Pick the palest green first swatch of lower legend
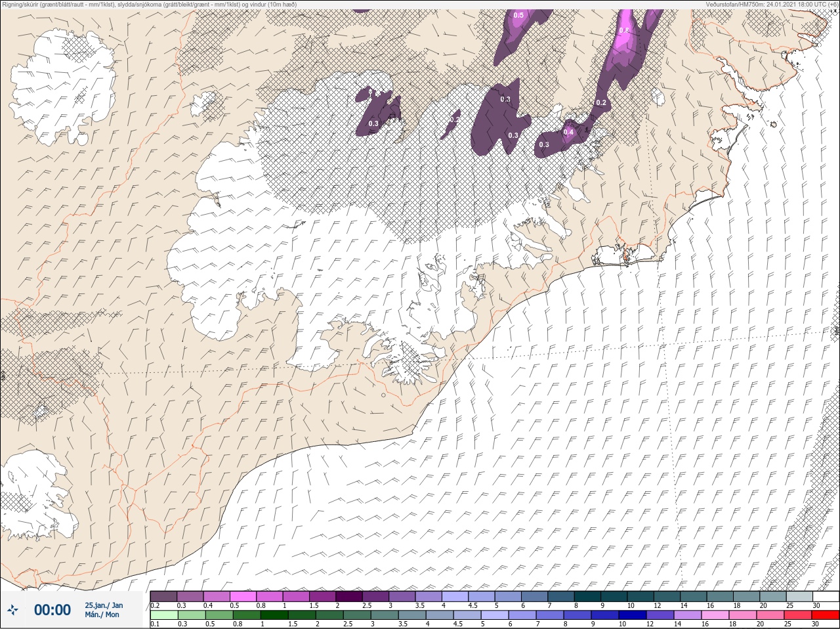 click(163, 615)
